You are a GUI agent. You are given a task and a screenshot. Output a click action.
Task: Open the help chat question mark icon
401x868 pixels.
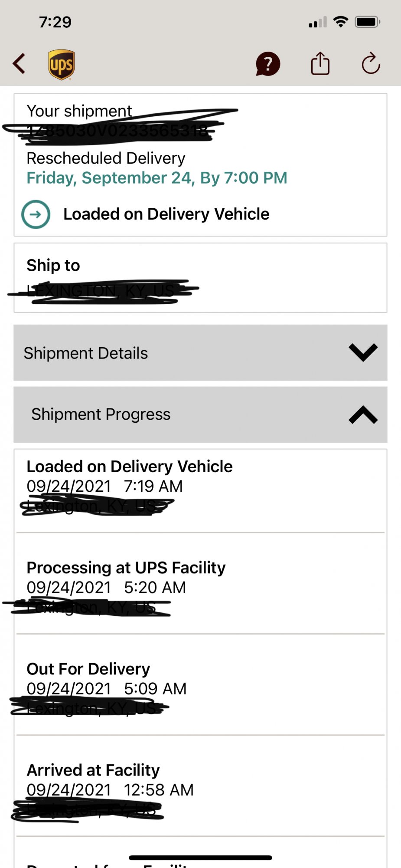268,64
